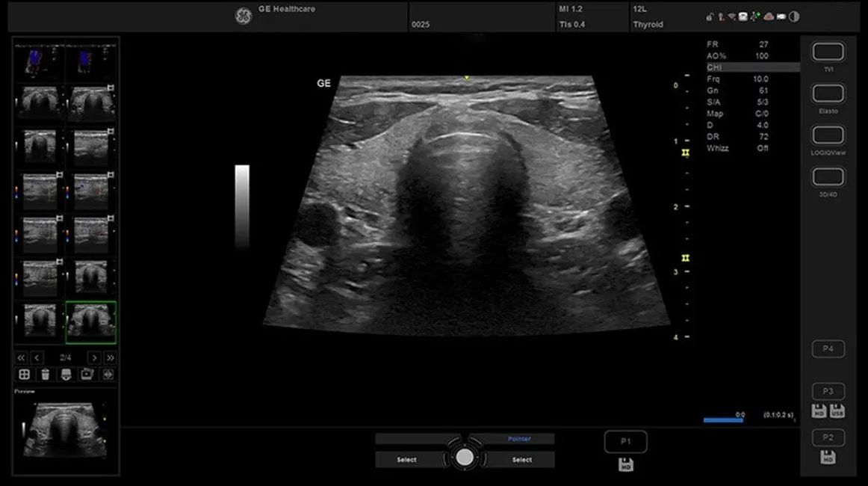Enable the LOGIQView mode button
This screenshot has height=486, width=868.
[828, 135]
